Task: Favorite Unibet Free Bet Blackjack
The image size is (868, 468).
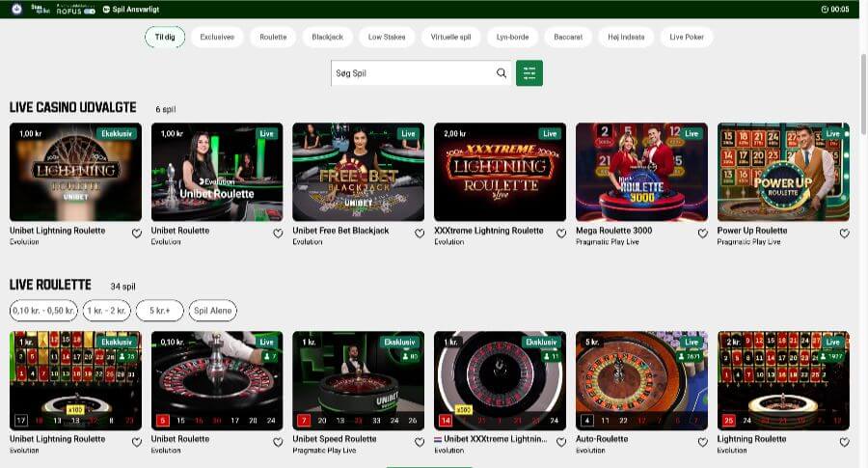Action: coord(420,234)
